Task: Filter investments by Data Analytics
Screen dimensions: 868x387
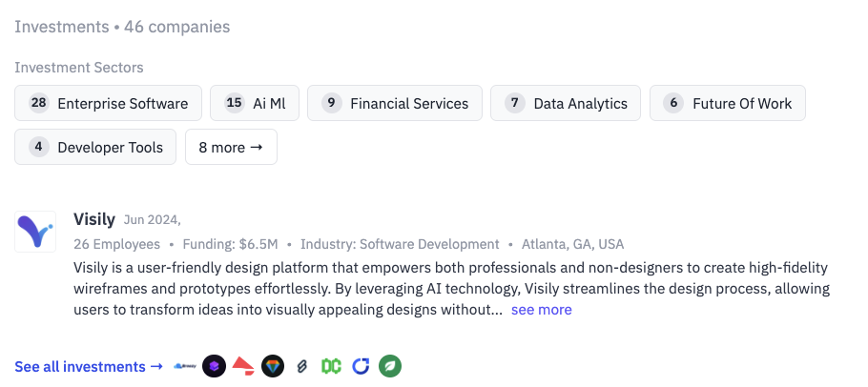Action: click(566, 103)
